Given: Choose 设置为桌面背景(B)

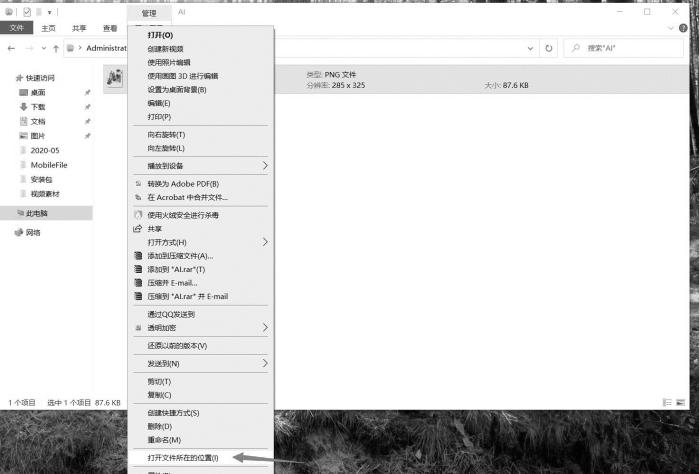Looking at the screenshot, I should 201,90.
